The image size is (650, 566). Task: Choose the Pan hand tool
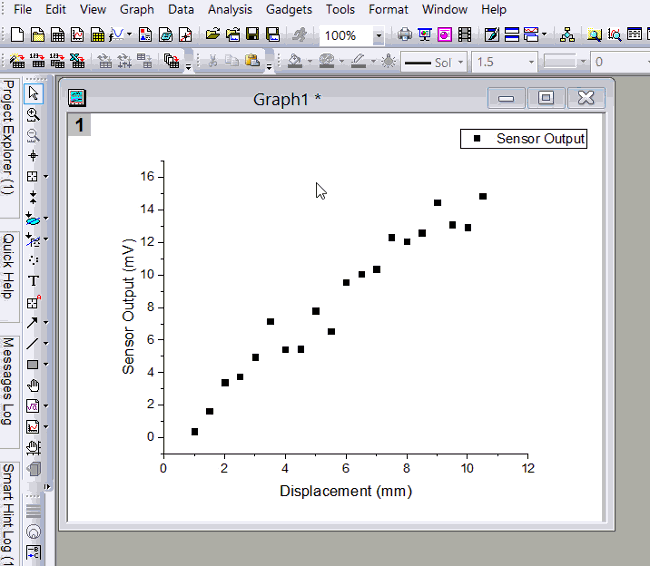point(33,385)
